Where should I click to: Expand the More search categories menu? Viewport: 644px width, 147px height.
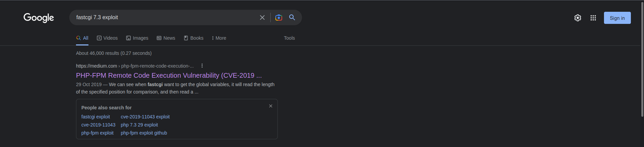click(x=219, y=38)
